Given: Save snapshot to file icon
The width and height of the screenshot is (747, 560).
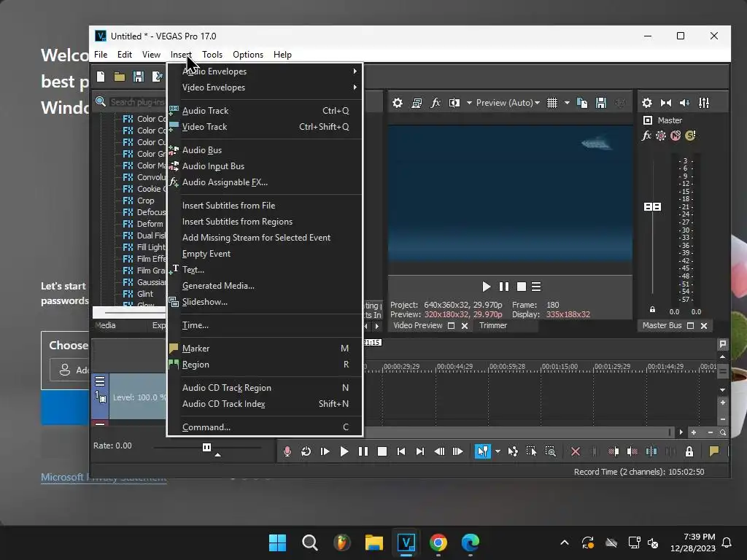Looking at the screenshot, I should point(601,103).
